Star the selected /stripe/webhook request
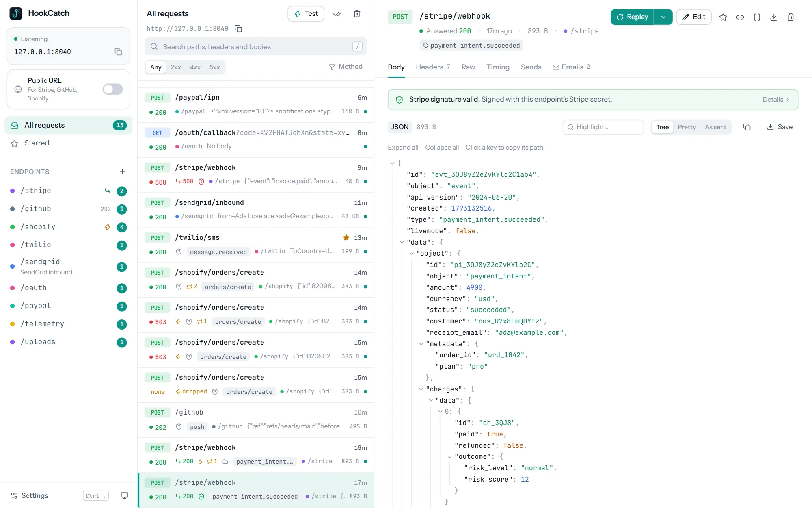The image size is (812, 508). tap(723, 17)
